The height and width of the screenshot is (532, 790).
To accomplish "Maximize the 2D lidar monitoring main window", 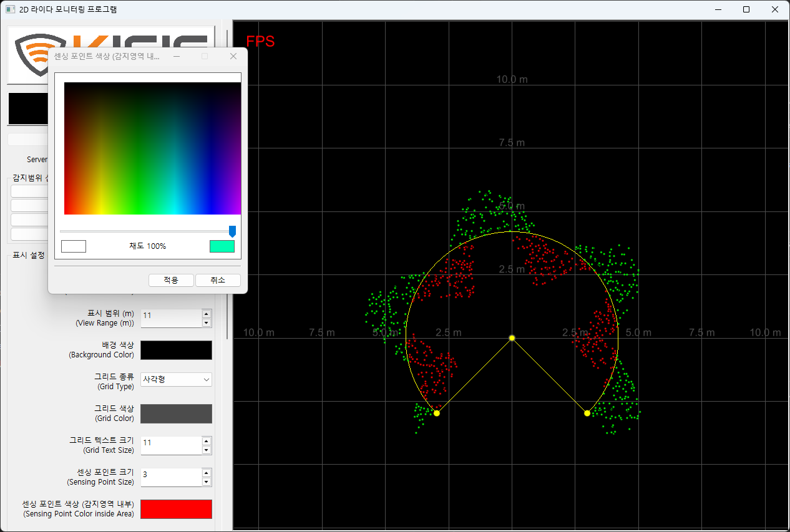I will click(746, 9).
